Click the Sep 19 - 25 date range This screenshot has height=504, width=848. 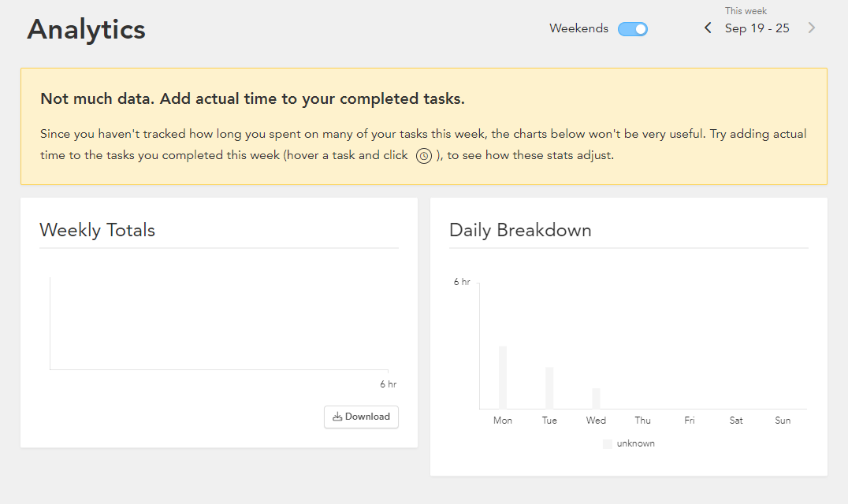click(x=757, y=28)
